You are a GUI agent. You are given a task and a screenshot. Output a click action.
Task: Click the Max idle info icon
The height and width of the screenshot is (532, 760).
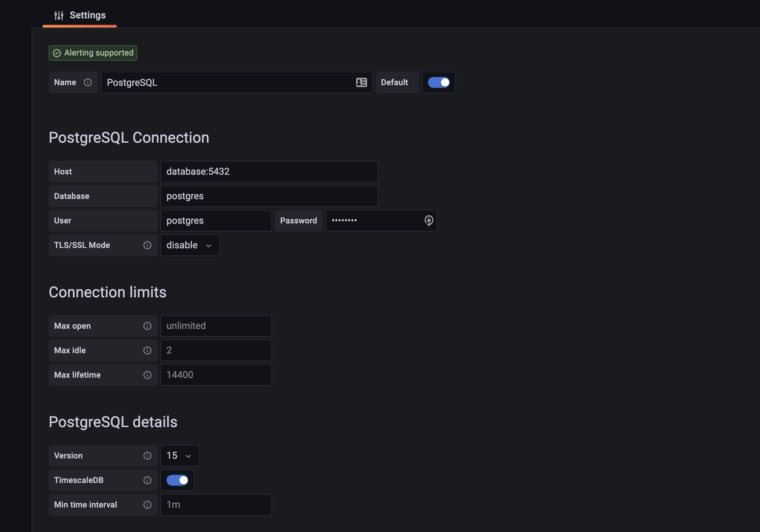coord(147,350)
